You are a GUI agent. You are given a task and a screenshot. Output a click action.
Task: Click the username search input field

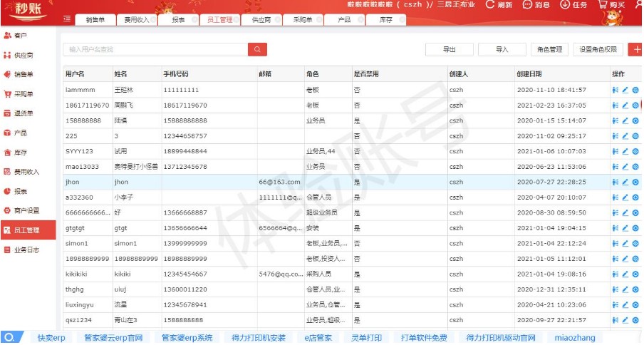[155, 49]
